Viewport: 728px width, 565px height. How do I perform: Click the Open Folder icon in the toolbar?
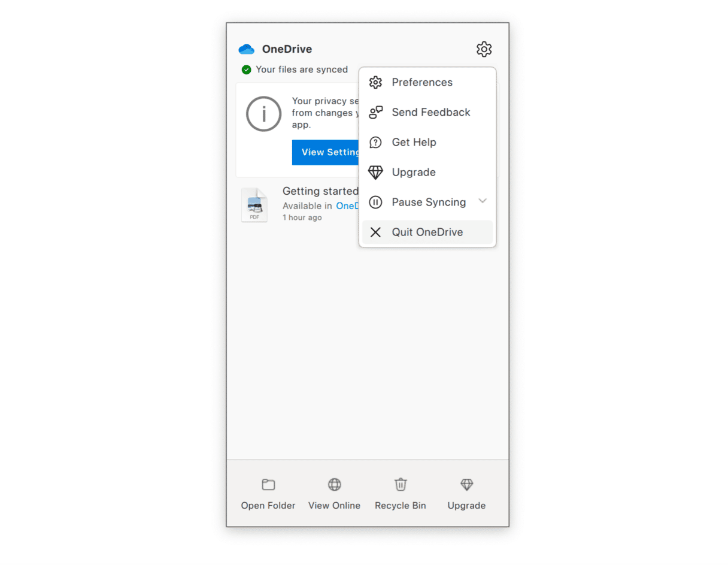click(268, 485)
